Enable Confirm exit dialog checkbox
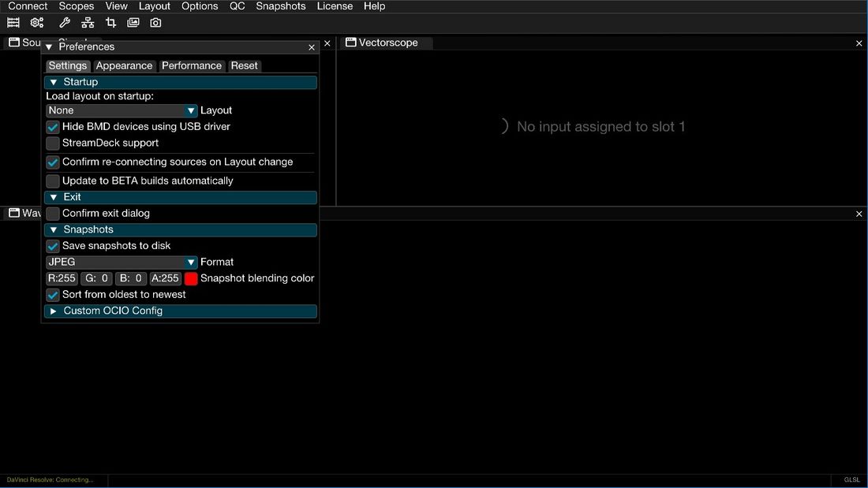The height and width of the screenshot is (488, 868). (53, 213)
